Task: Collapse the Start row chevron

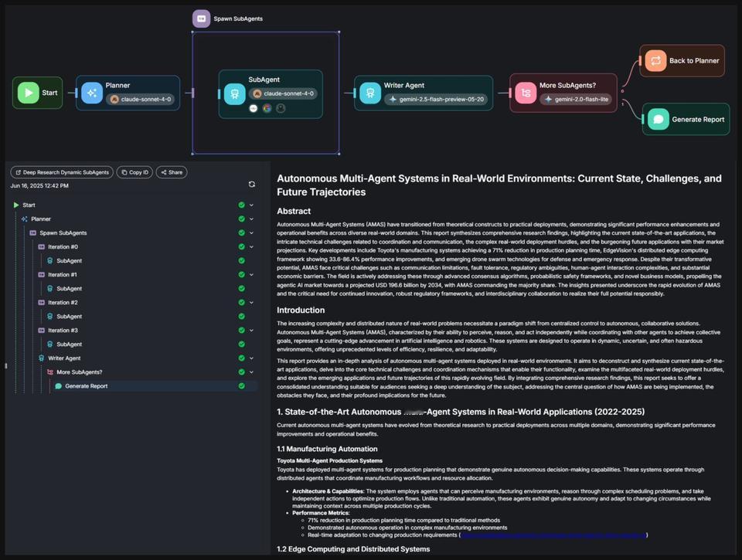Action: pos(252,205)
